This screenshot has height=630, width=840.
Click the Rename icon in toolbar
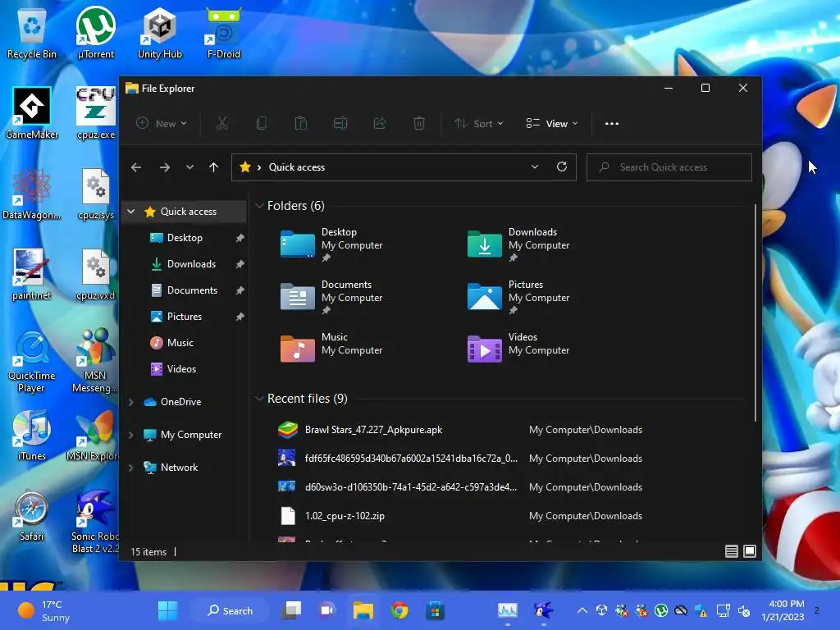(340, 124)
